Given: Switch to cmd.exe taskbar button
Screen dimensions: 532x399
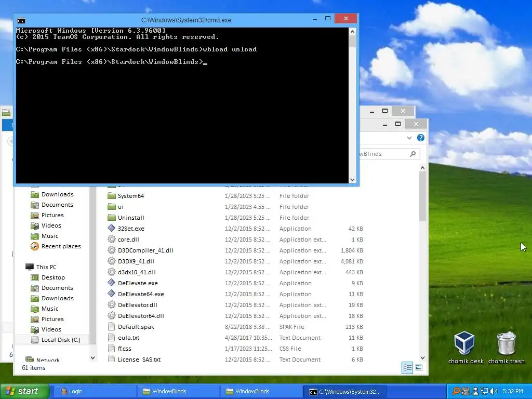Looking at the screenshot, I should point(344,391).
